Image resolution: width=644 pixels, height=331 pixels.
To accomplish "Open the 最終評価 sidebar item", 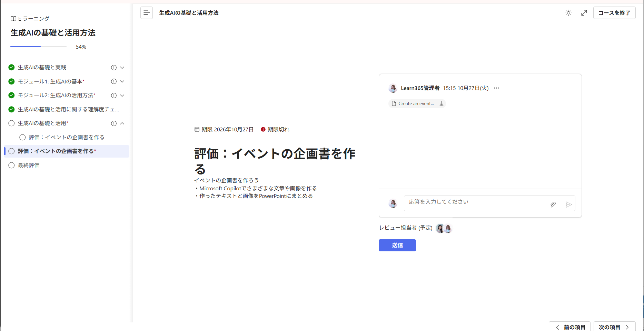I will [x=29, y=165].
